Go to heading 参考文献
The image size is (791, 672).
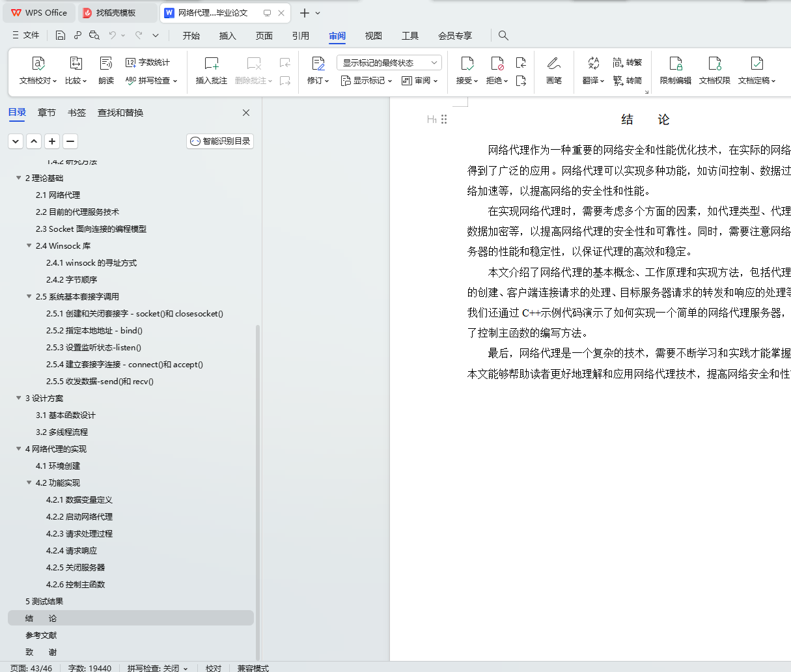(x=41, y=635)
